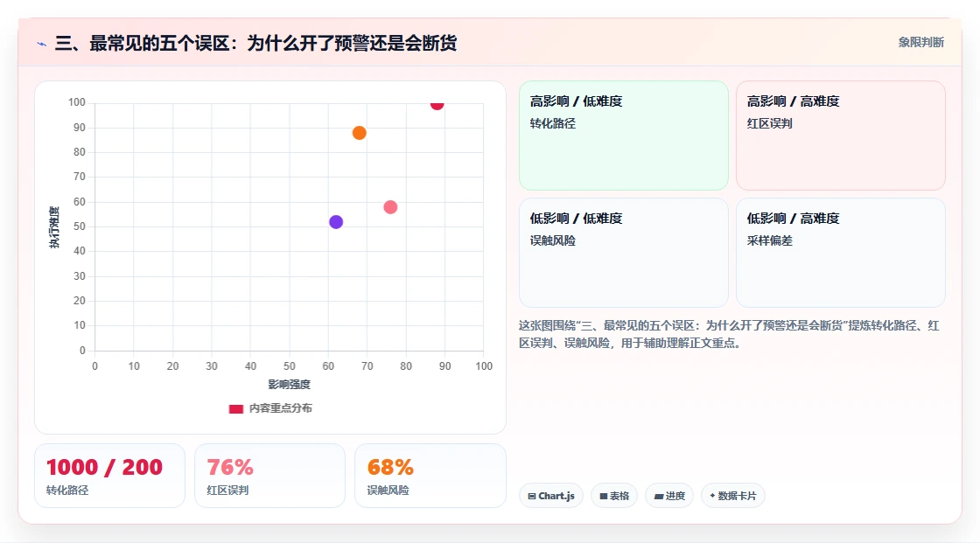The width and height of the screenshot is (980, 543).
Task: Click the 误触风险 label under 68%
Action: coord(388,491)
